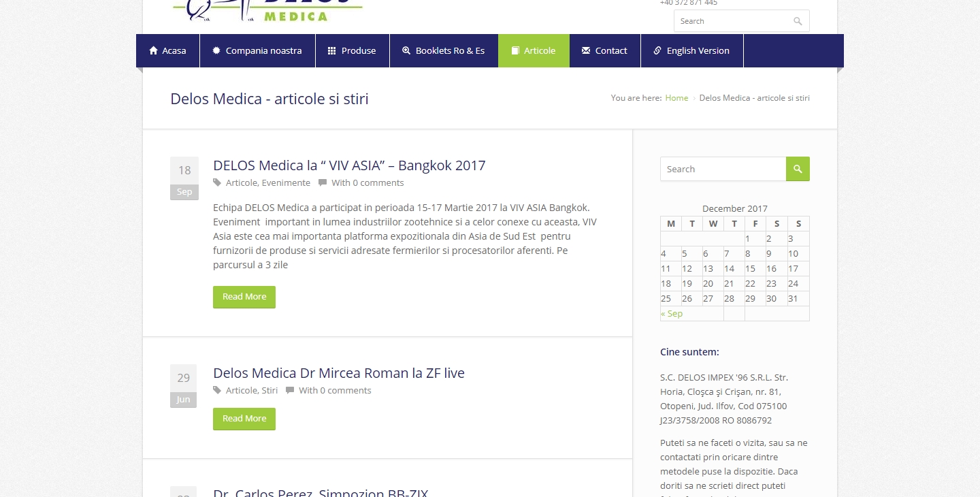The width and height of the screenshot is (980, 497).
Task: Click the home icon beside Acasa
Action: 153,51
